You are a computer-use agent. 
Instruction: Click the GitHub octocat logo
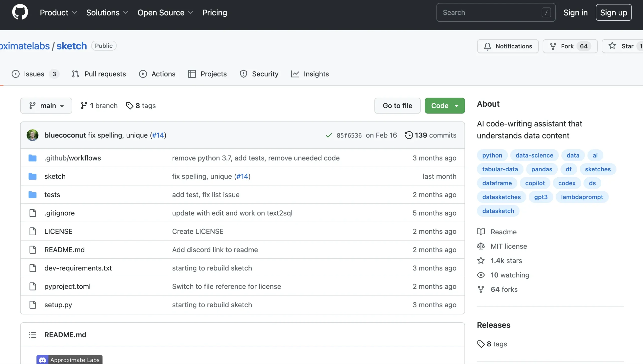(20, 12)
